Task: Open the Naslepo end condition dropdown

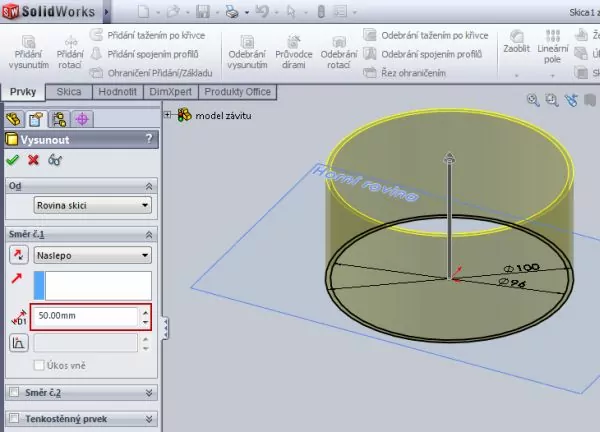Action: click(x=92, y=255)
